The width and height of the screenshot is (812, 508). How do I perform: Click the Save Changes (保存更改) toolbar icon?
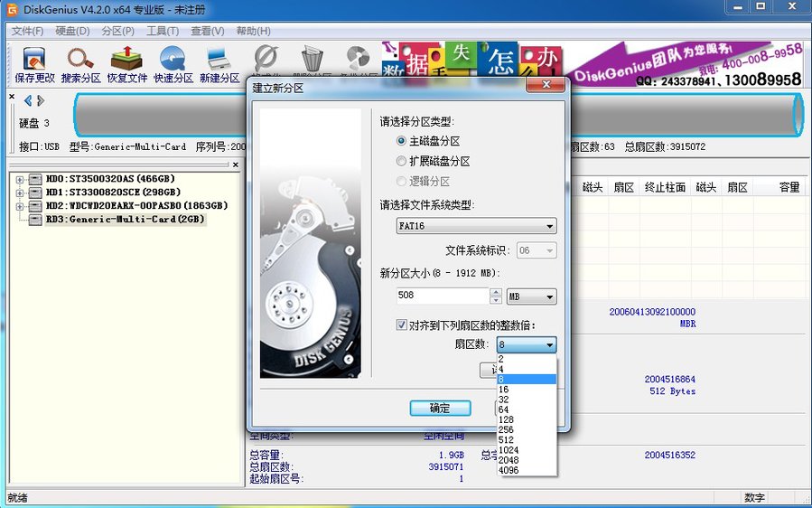pos(34,65)
